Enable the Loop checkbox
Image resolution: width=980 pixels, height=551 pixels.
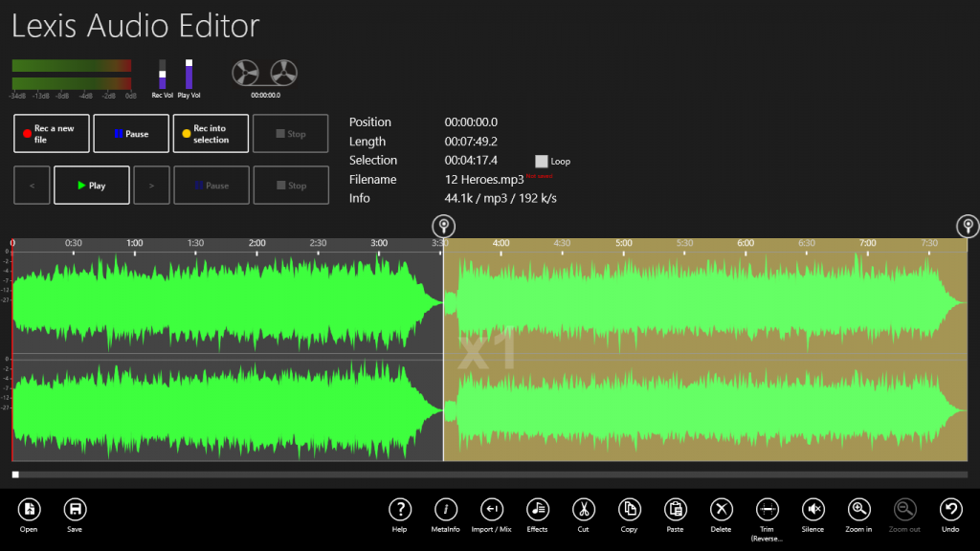(542, 161)
